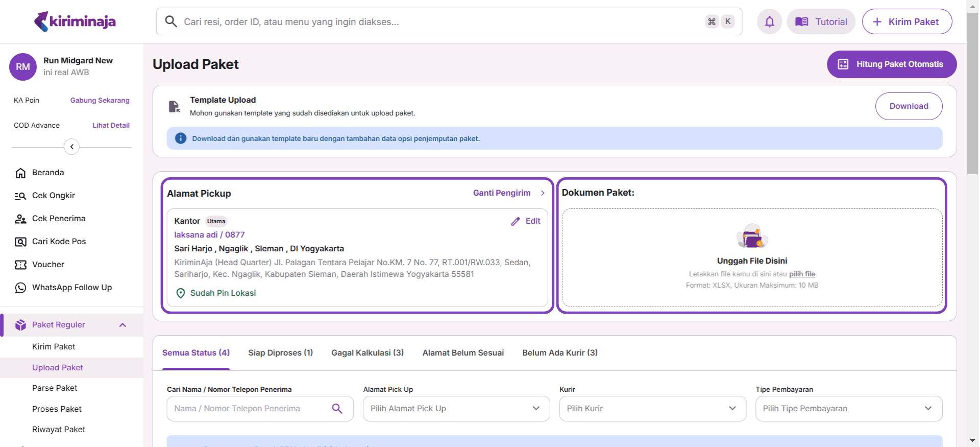Switch to the Siap Diproses (1) tab
Image resolution: width=980 pixels, height=447 pixels.
tap(280, 353)
